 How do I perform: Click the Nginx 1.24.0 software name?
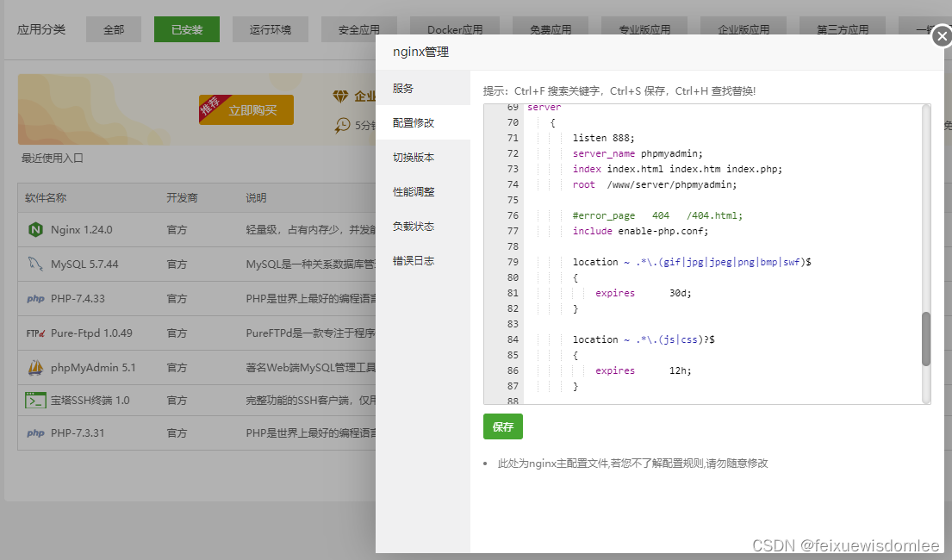pos(81,229)
